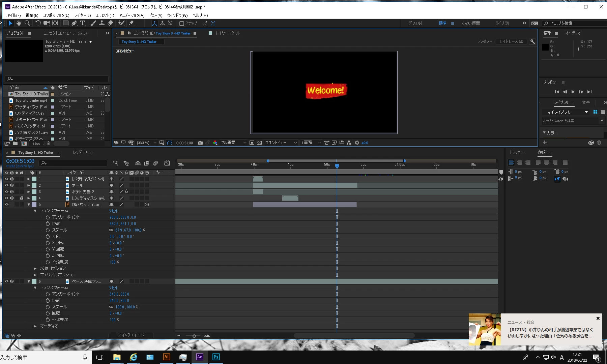Select the Puppet Pin tool

tap(132, 23)
